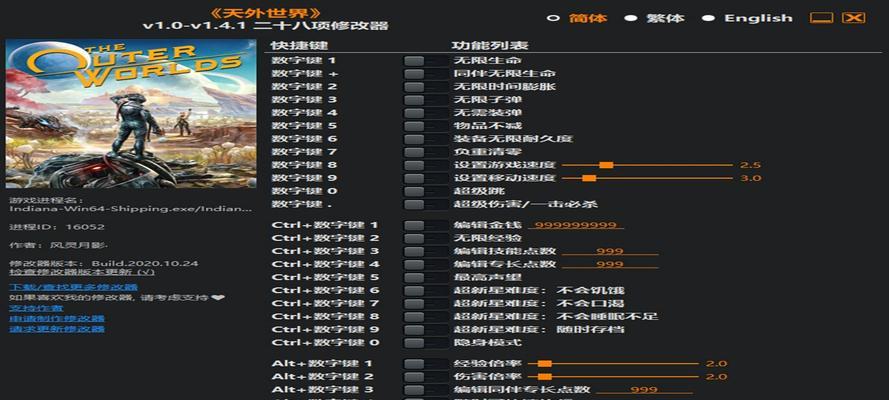
Task: Open 申请制作修改器 link
Action: click(x=57, y=318)
